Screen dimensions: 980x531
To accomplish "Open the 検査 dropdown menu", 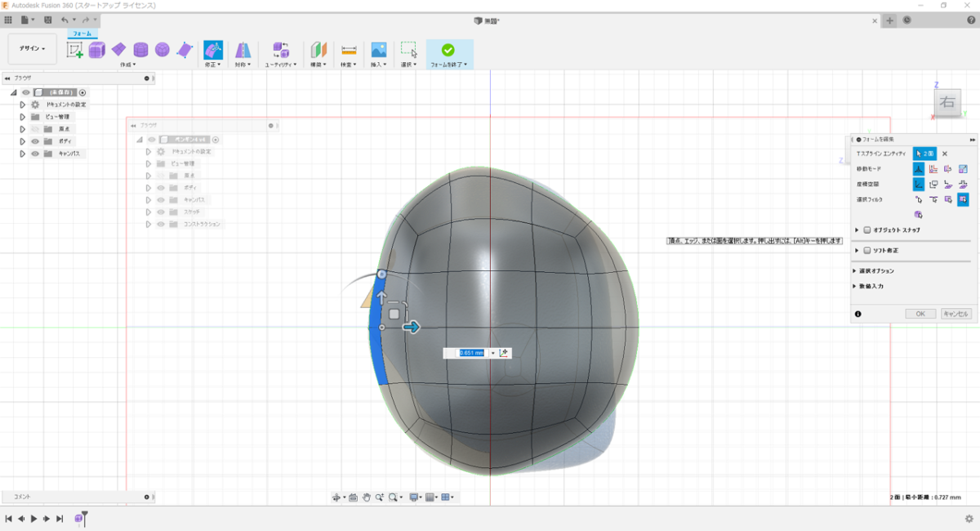I will [x=349, y=65].
